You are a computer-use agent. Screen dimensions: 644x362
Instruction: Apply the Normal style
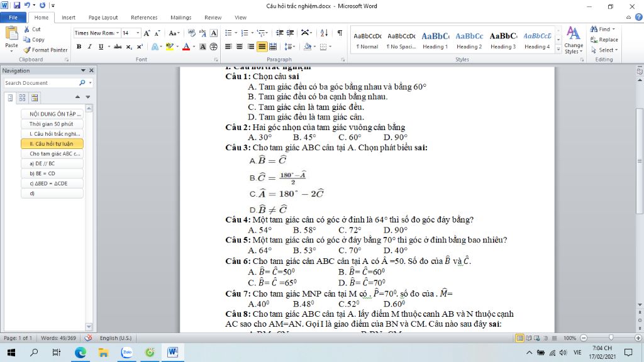point(367,40)
